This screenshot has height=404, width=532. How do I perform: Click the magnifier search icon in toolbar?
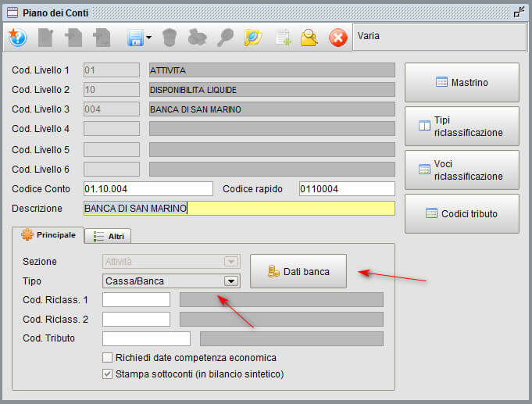coord(225,38)
